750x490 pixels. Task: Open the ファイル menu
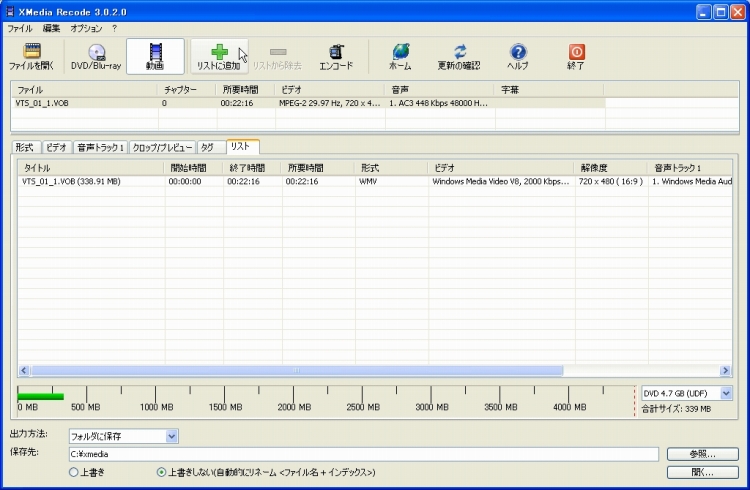20,28
